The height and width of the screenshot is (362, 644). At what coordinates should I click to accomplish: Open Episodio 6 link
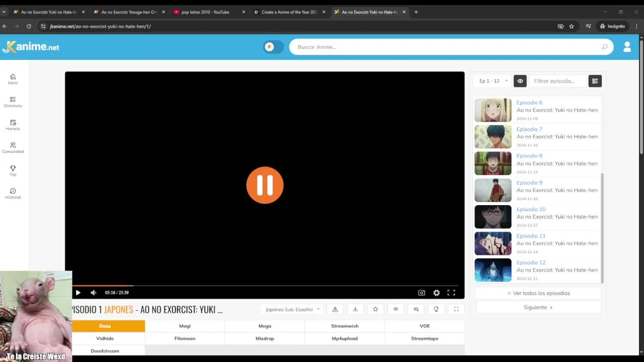click(529, 103)
